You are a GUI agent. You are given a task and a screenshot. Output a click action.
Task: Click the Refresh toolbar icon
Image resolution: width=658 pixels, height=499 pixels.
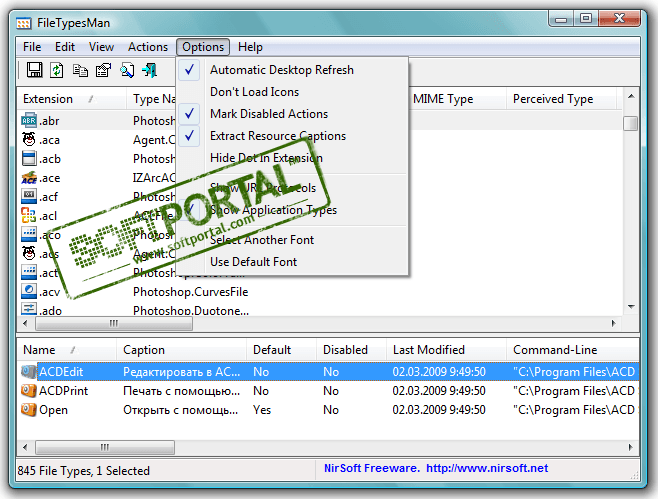57,70
